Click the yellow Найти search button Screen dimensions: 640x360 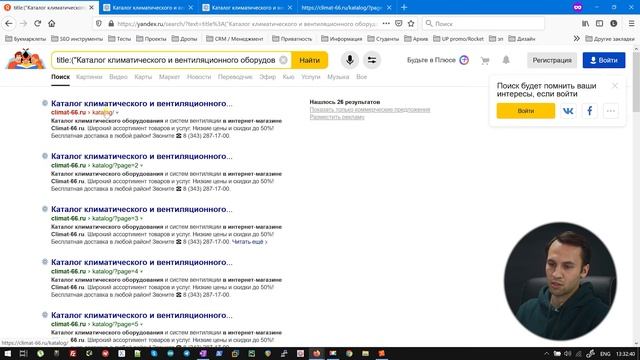[x=310, y=60]
